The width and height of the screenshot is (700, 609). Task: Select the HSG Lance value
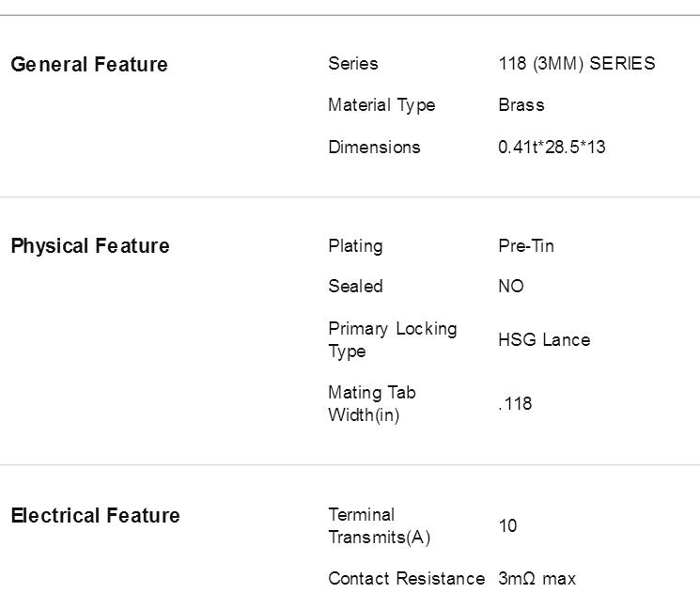pos(544,340)
